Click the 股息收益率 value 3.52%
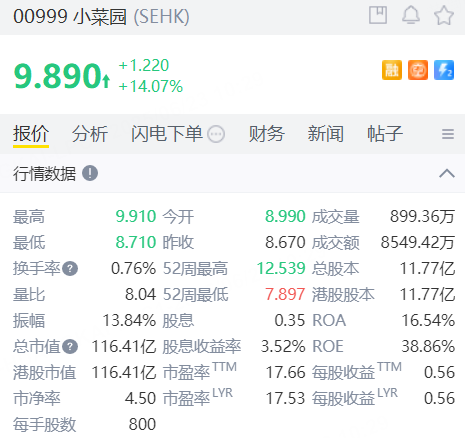The width and height of the screenshot is (465, 438). click(x=283, y=346)
